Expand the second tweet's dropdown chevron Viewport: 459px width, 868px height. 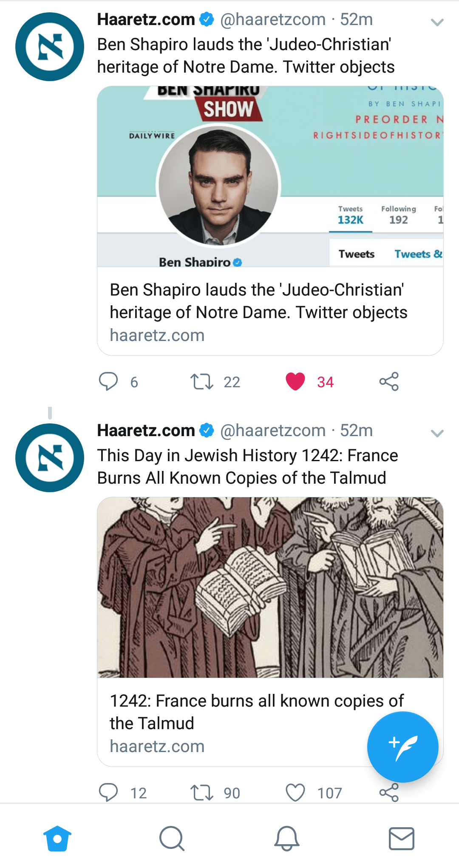click(437, 433)
